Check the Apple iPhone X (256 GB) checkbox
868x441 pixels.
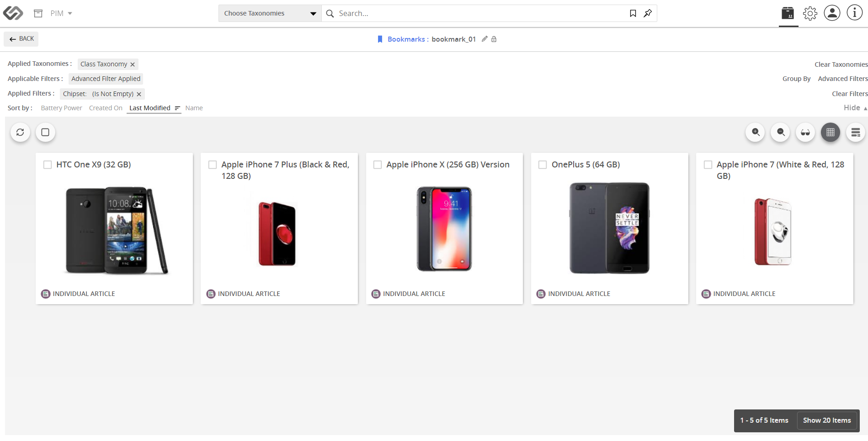tap(378, 165)
